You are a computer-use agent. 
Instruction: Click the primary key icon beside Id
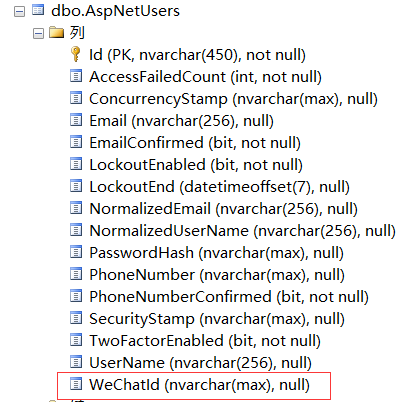pos(76,54)
